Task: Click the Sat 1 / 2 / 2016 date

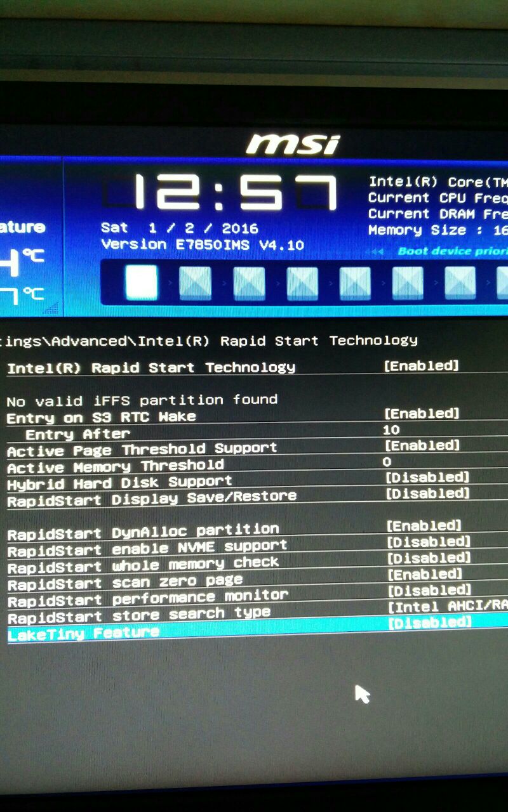Action: click(x=180, y=228)
